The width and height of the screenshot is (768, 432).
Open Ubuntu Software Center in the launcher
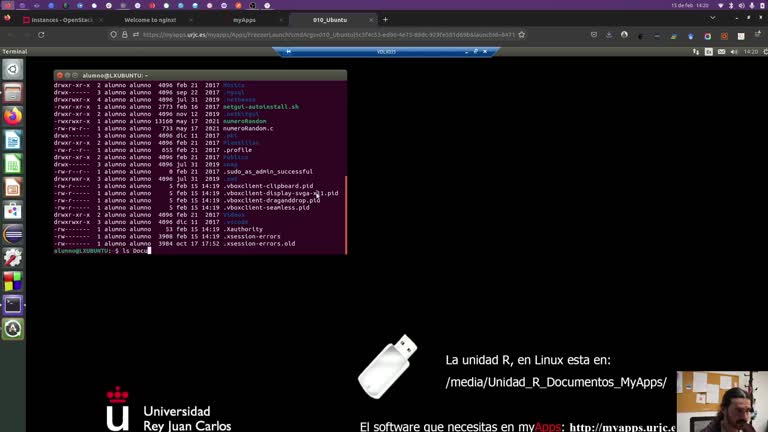point(13,211)
